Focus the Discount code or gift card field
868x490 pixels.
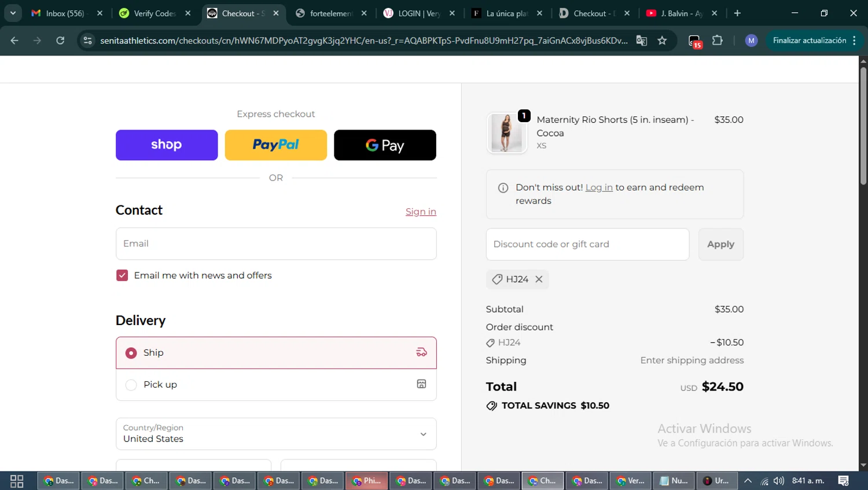[587, 244]
